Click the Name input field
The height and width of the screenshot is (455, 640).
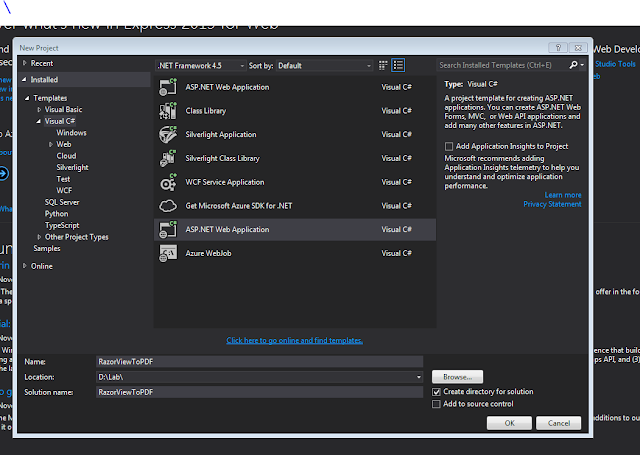[260, 362]
